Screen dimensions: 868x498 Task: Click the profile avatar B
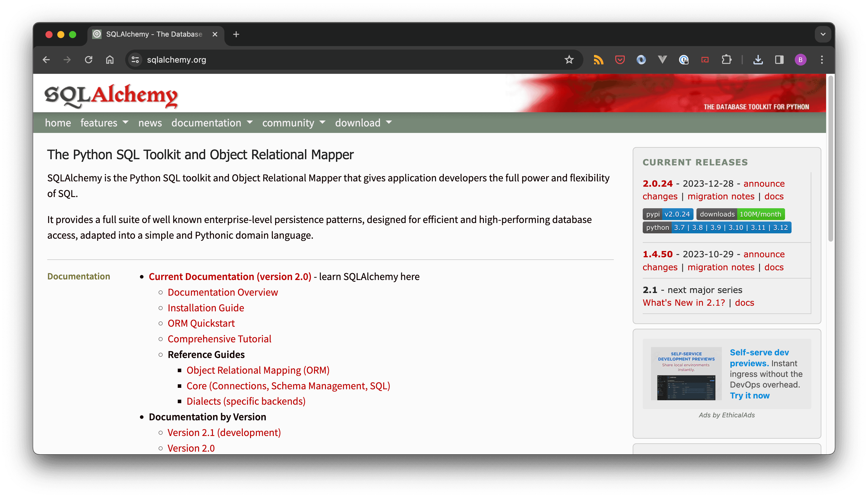coord(800,59)
